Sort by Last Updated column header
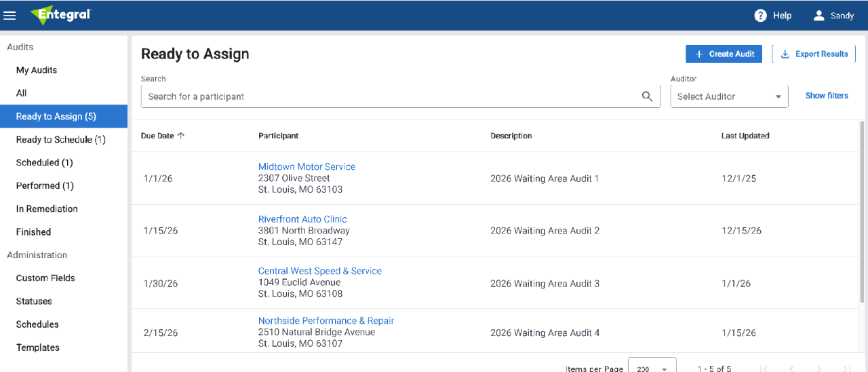The height and width of the screenshot is (372, 868). 745,136
